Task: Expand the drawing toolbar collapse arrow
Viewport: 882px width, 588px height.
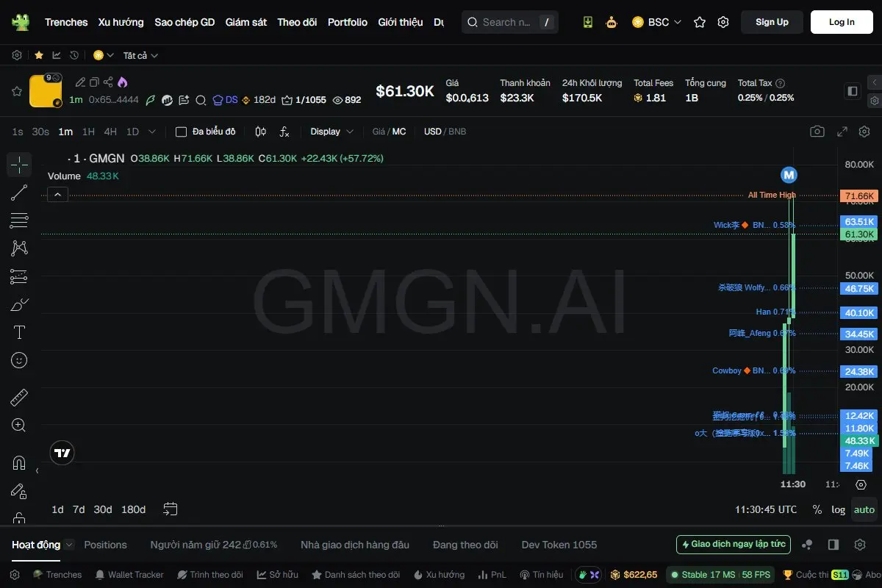Action: (x=37, y=470)
